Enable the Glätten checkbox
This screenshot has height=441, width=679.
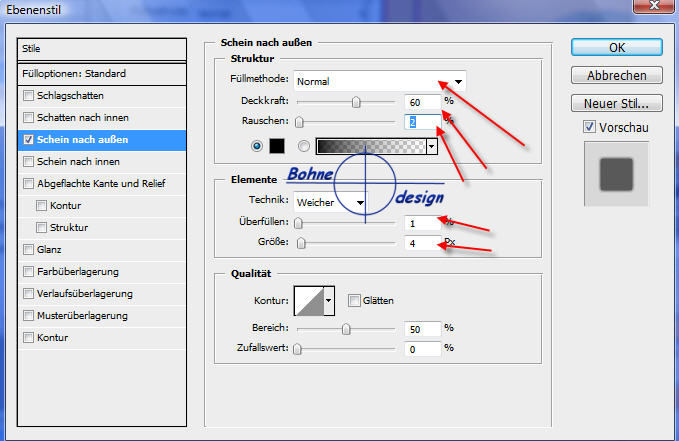click(x=354, y=300)
